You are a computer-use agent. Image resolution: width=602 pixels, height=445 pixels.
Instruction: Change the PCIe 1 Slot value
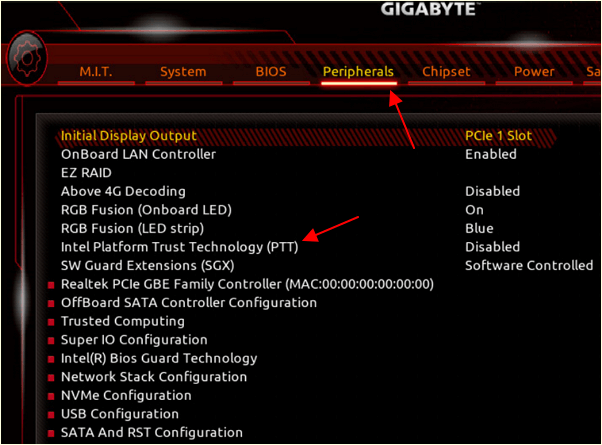pos(498,136)
